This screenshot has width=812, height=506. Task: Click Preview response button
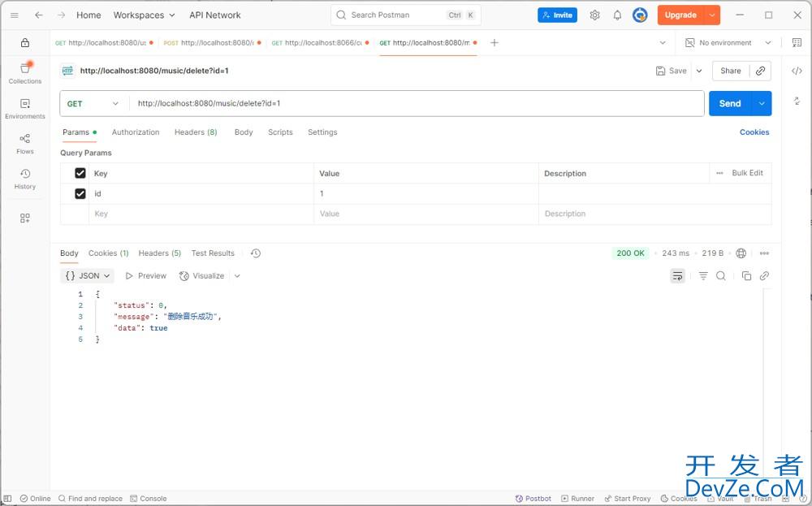pyautogui.click(x=146, y=276)
